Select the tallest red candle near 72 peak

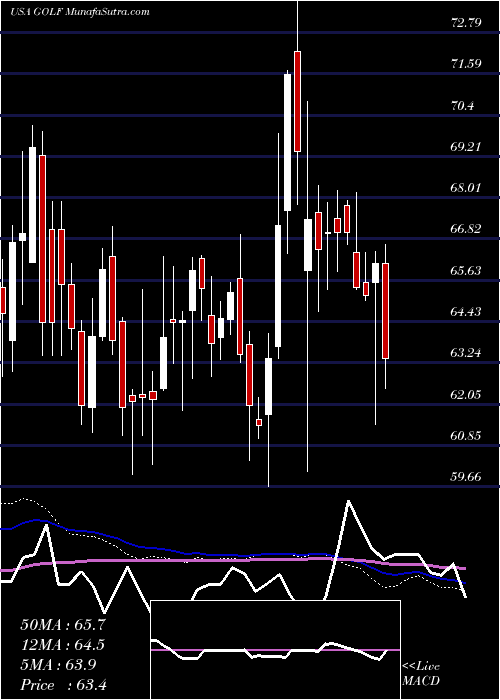coord(297,101)
